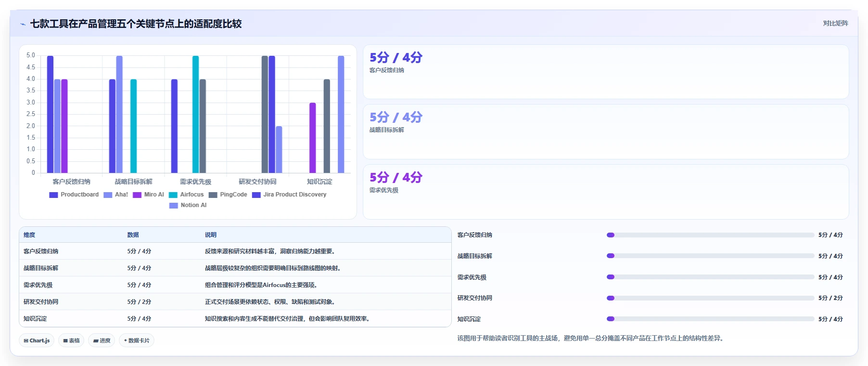The height and width of the screenshot is (366, 868).
Task: Click the 知识沉淀 progress bar
Action: tap(710, 319)
